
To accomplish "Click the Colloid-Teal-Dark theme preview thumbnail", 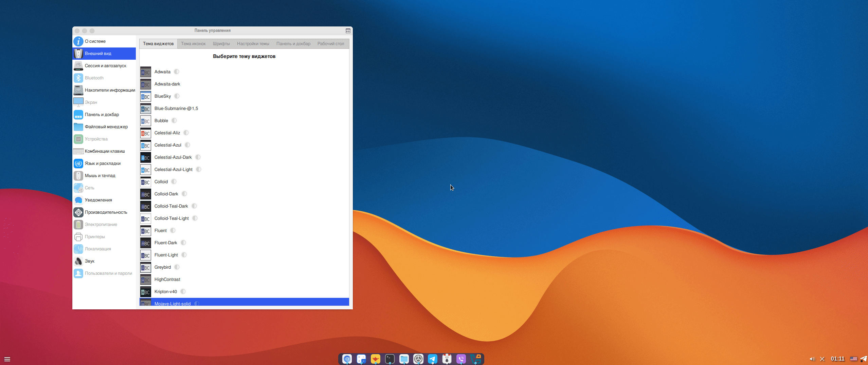I will 146,206.
